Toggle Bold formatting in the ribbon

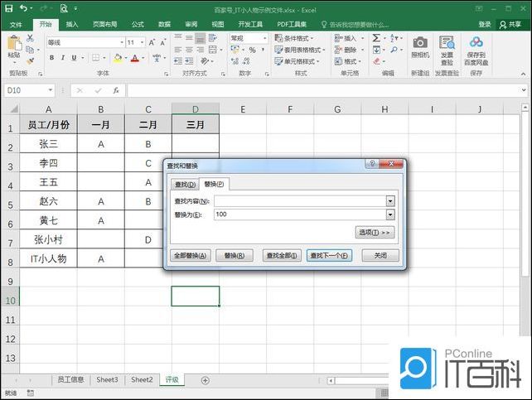pos(51,58)
